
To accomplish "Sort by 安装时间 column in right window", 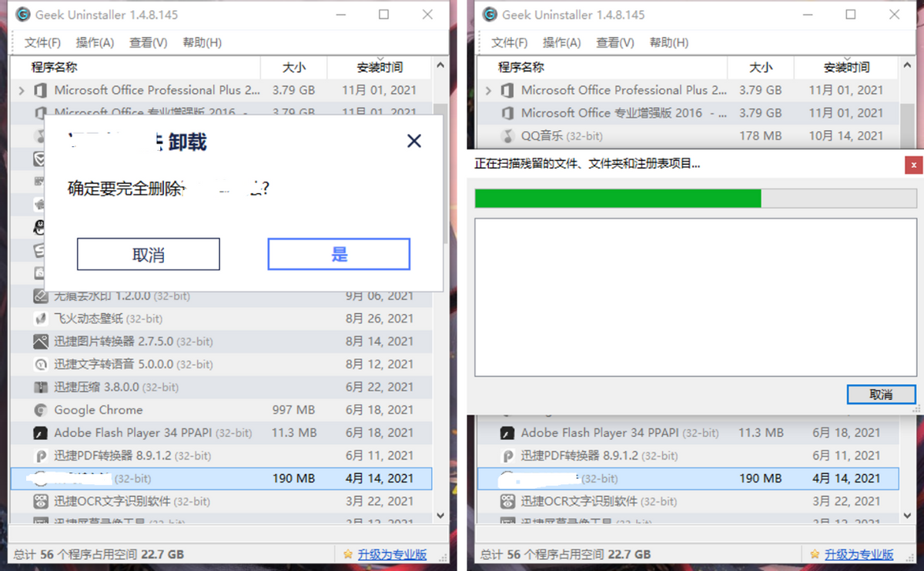I will point(846,68).
